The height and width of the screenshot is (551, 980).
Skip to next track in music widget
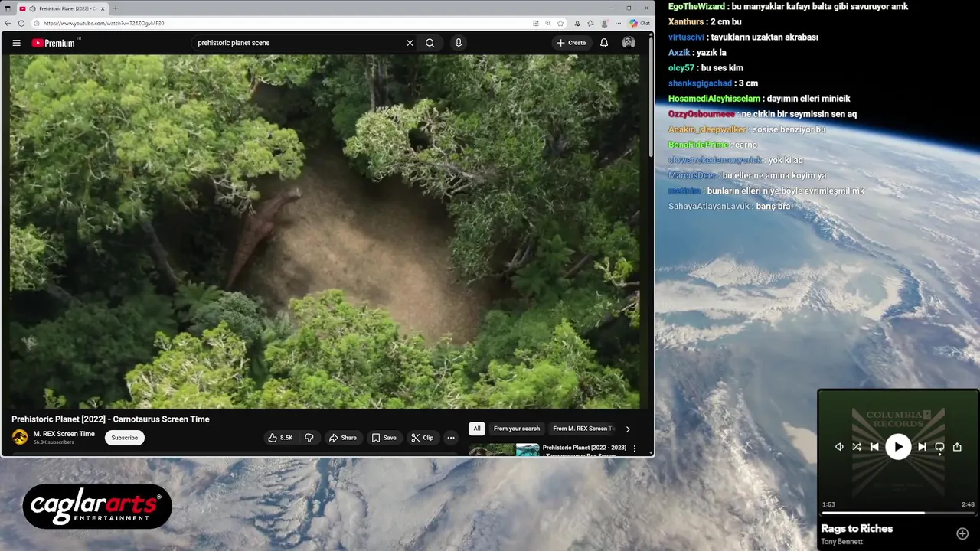pos(922,447)
